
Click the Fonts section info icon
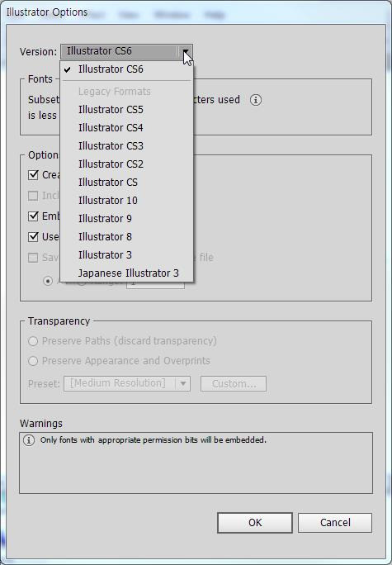click(256, 100)
